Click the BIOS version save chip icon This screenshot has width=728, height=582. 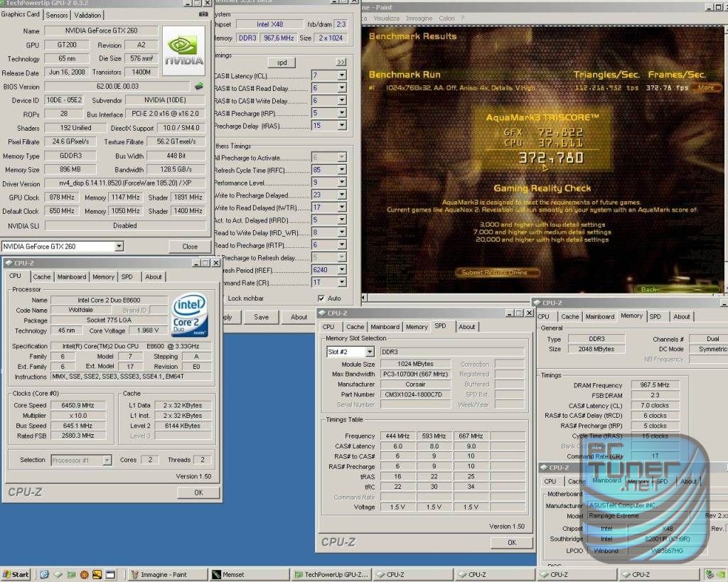pos(199,86)
